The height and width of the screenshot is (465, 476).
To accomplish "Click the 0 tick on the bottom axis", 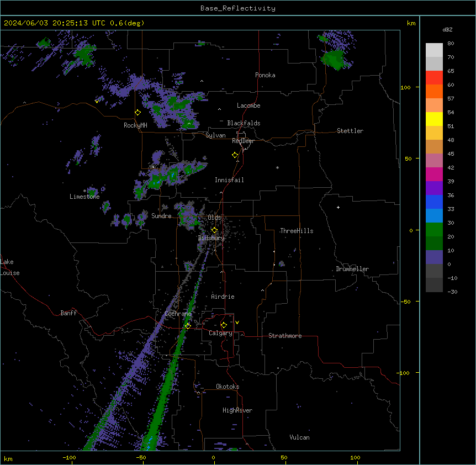I will point(213,457).
